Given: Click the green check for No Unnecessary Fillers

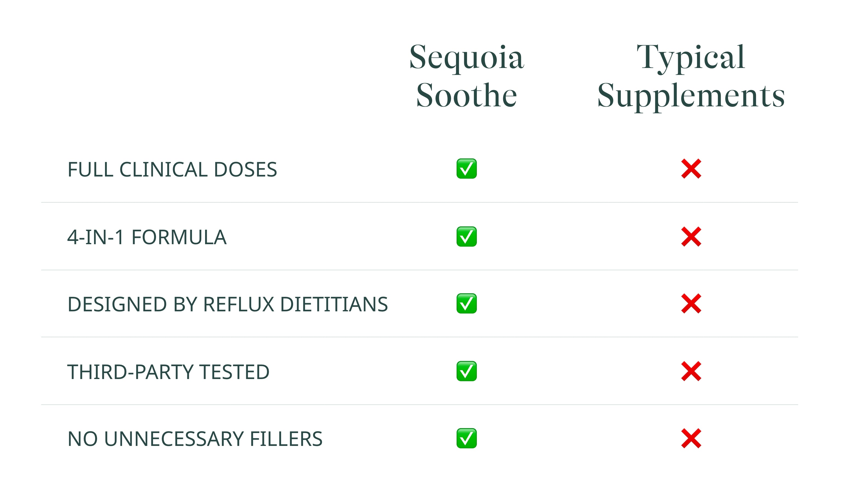Looking at the screenshot, I should [466, 438].
